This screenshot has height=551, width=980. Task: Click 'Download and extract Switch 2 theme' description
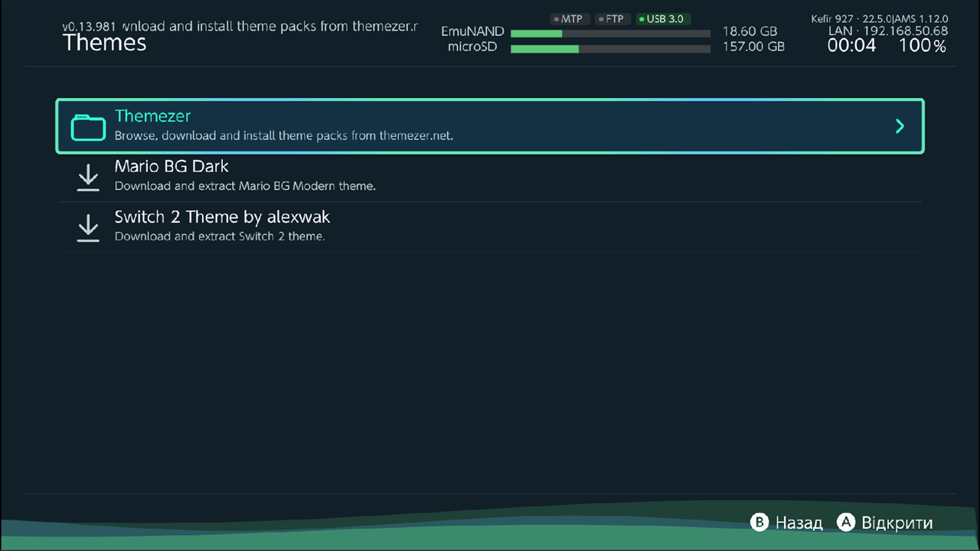220,236
